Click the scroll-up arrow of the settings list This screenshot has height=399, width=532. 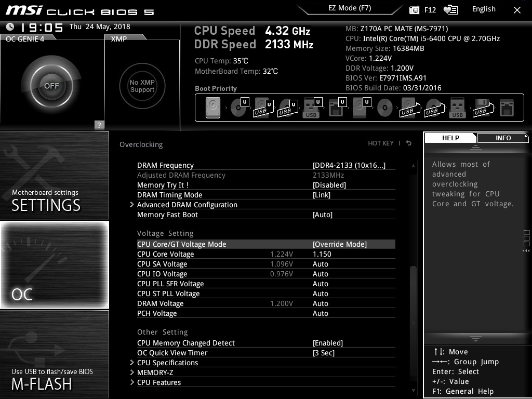[413, 166]
